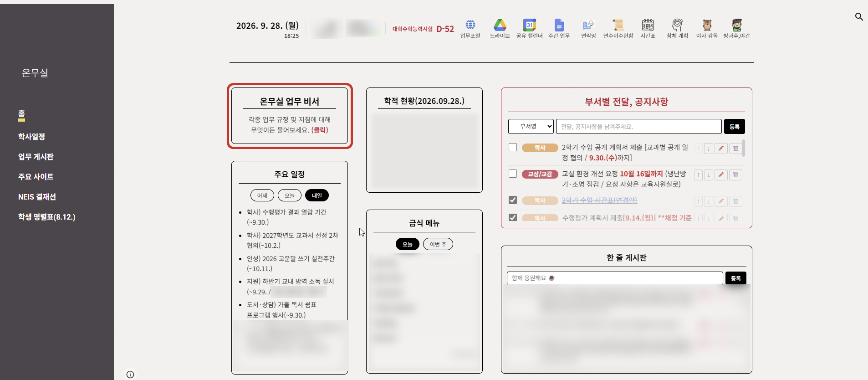Open the 시간표 timetable icon
The width and height of the screenshot is (868, 380).
point(648,25)
